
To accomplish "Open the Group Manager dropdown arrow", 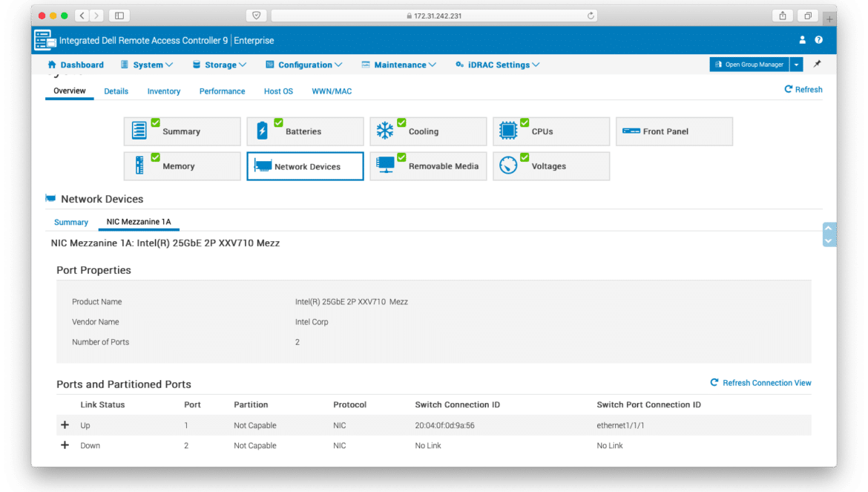I will pyautogui.click(x=797, y=65).
